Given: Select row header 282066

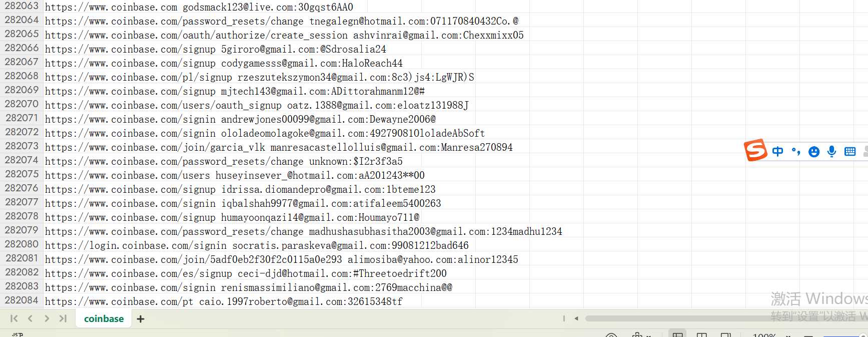Looking at the screenshot, I should 22,48.
